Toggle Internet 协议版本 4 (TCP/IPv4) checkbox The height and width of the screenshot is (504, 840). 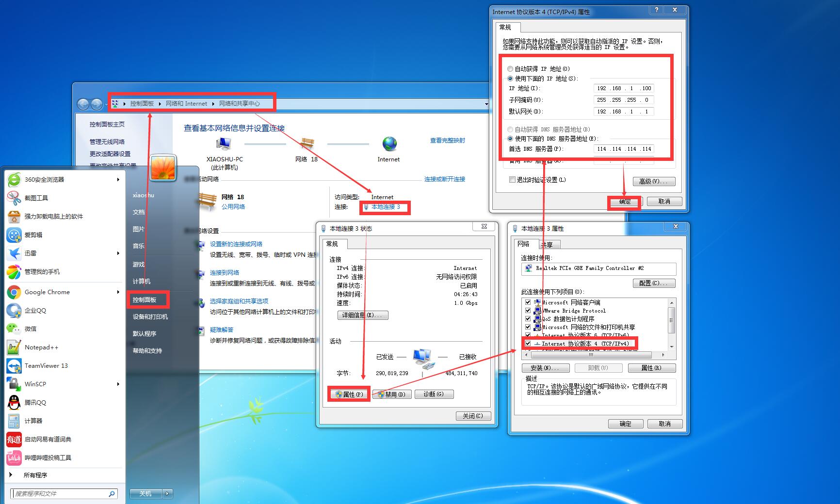click(528, 344)
